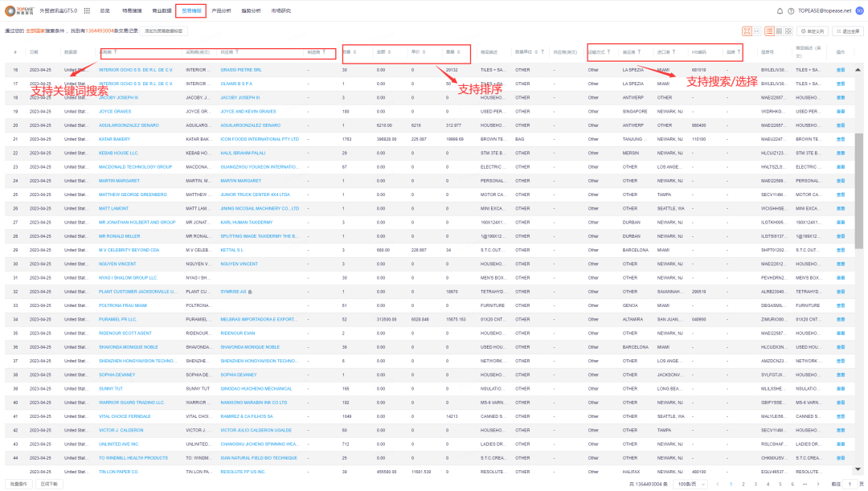This screenshot has height=491, width=868.
Task: Click the 退出全屏 button
Action: [848, 31]
